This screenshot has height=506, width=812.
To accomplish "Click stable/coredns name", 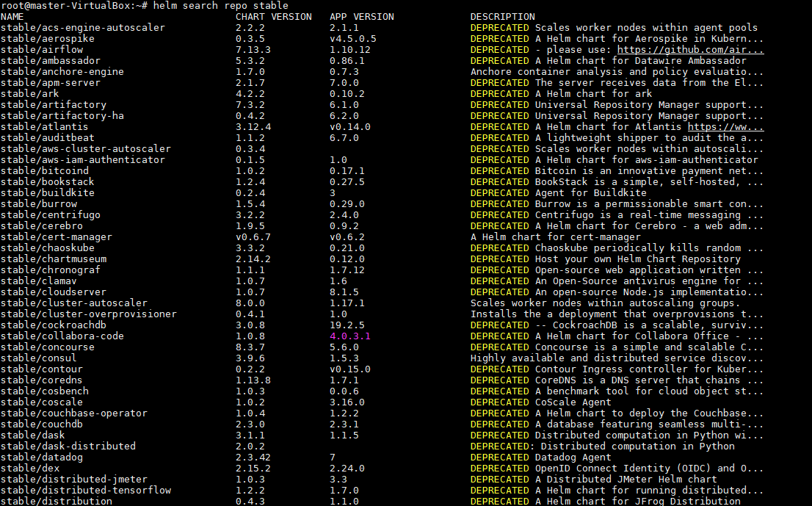I will 42,380.
